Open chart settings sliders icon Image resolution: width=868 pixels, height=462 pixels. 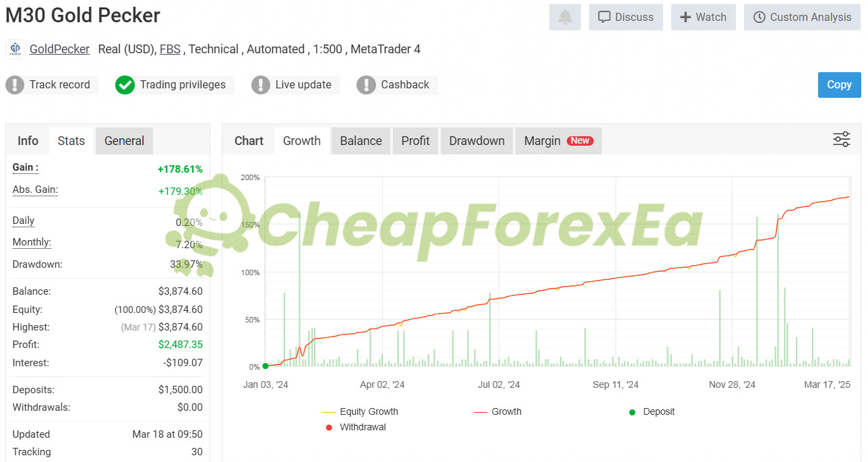[842, 140]
